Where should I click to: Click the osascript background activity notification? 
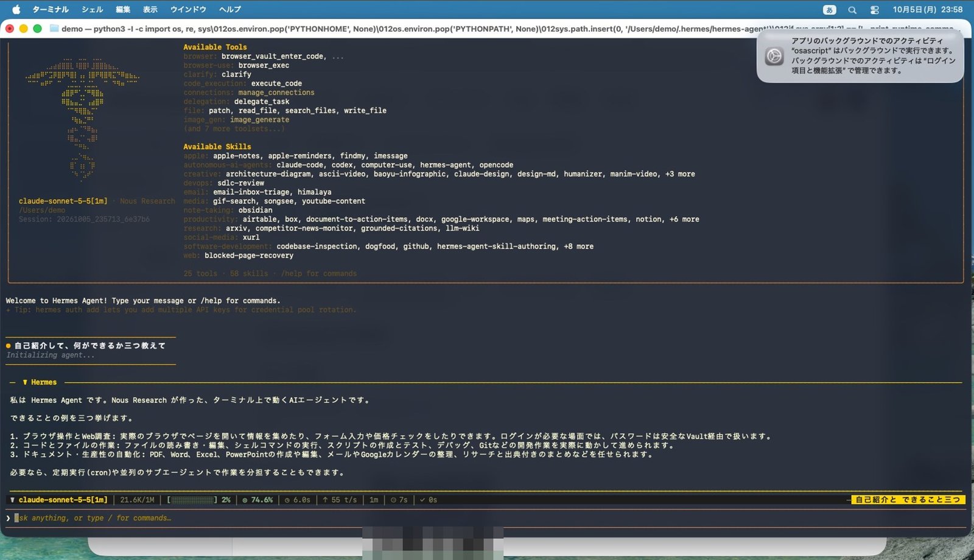pyautogui.click(x=860, y=56)
